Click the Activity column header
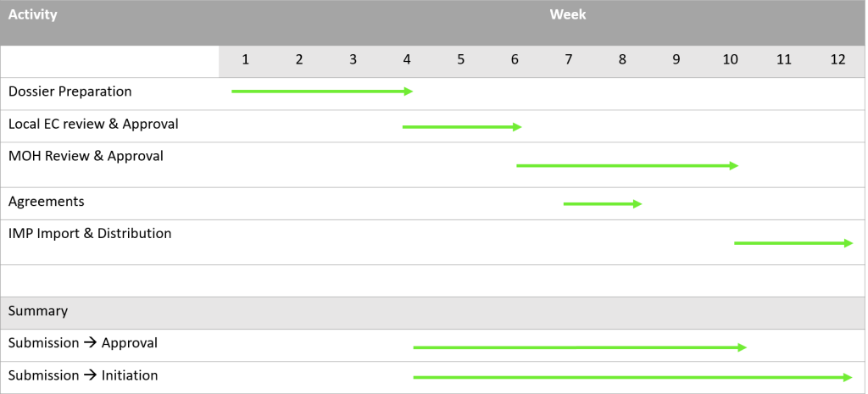This screenshot has width=868, height=394. pos(33,14)
